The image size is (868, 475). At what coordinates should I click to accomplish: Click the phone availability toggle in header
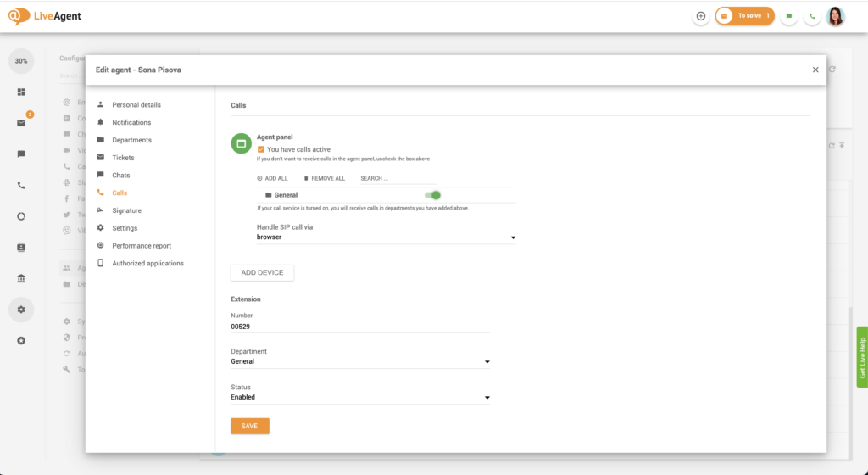tap(812, 16)
